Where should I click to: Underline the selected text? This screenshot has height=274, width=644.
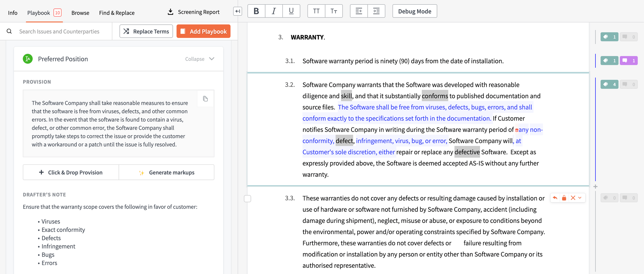click(x=291, y=11)
